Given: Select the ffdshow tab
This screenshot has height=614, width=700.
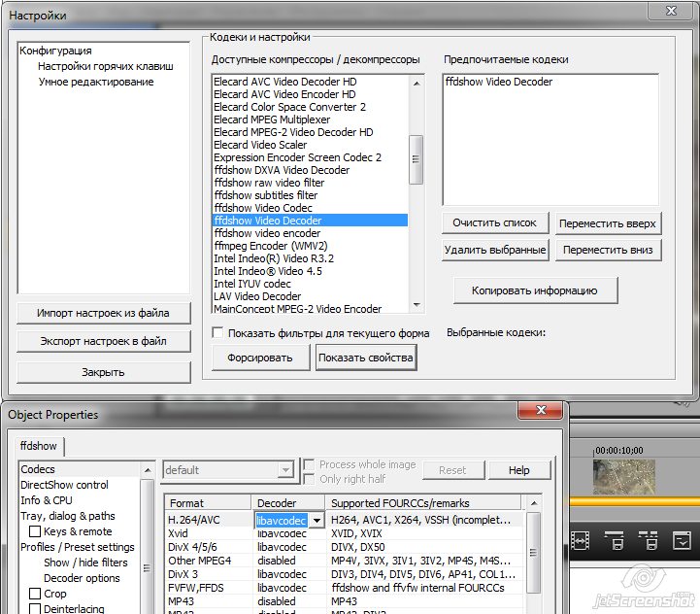Looking at the screenshot, I should [x=39, y=446].
